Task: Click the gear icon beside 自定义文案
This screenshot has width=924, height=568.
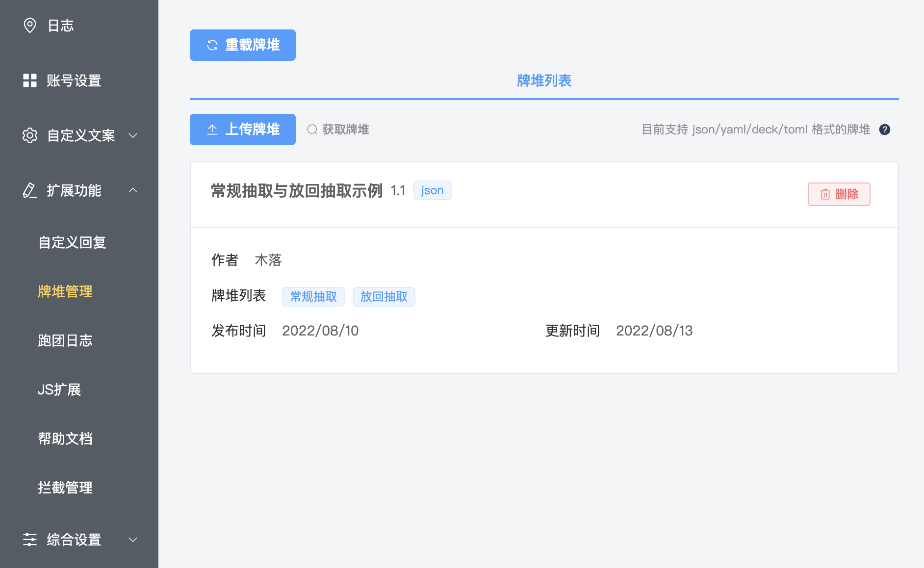Action: (x=30, y=136)
